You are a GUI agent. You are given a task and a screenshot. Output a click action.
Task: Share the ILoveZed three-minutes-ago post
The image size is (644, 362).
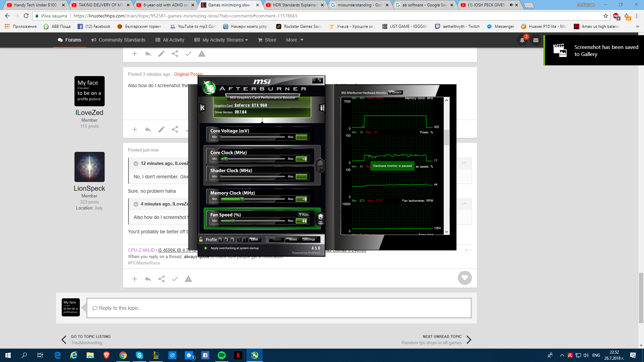[x=175, y=129]
